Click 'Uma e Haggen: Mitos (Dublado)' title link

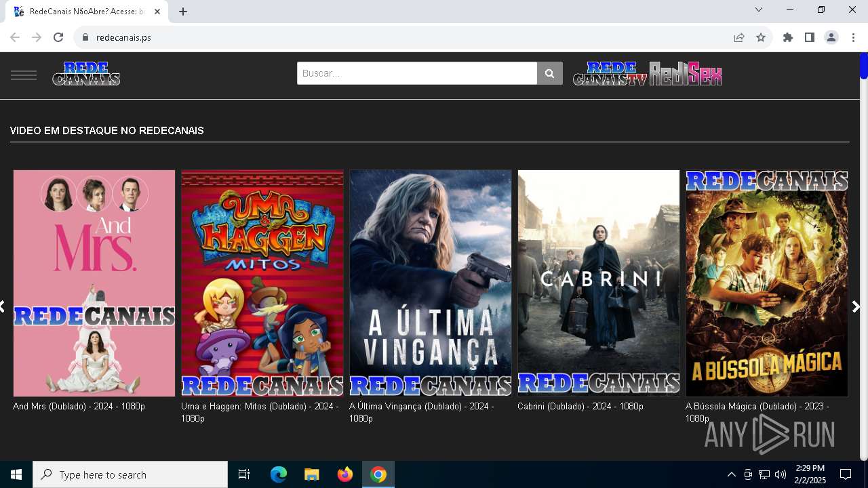(x=260, y=412)
